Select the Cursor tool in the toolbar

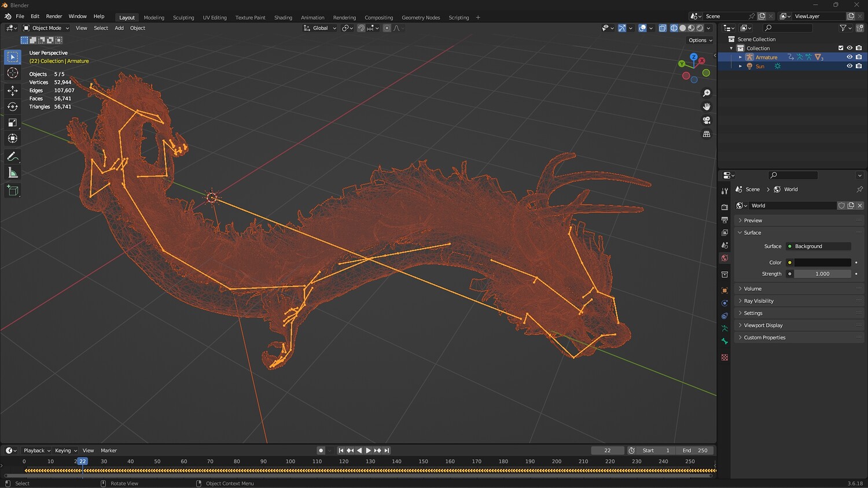(13, 73)
